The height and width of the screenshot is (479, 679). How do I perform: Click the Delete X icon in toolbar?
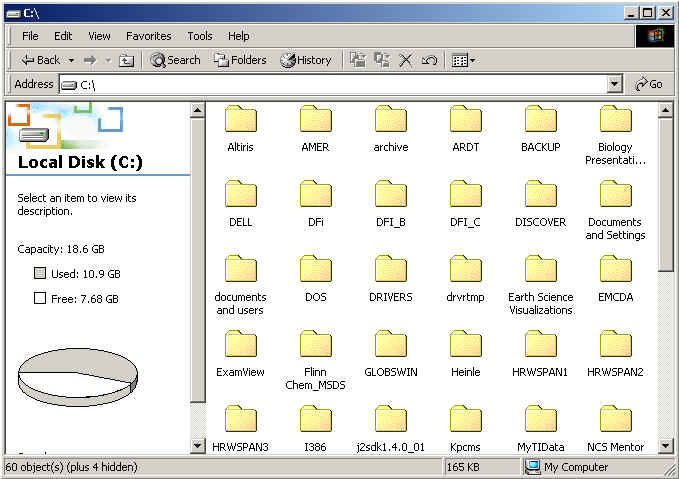click(x=405, y=60)
